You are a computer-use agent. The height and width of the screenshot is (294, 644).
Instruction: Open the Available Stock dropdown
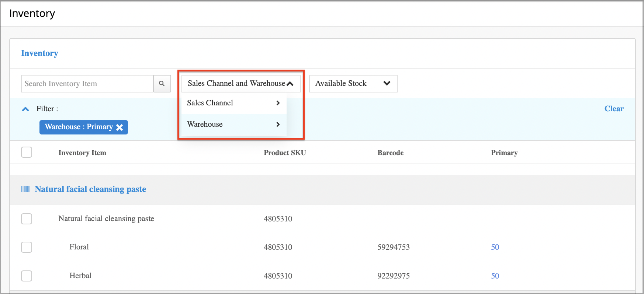click(353, 84)
